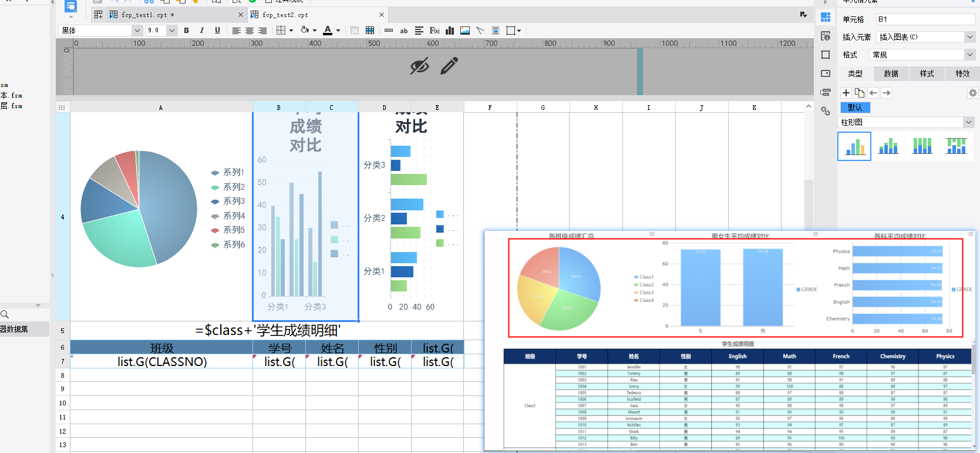Click the 单元格 B1 input field
Image resolution: width=980 pixels, height=453 pixels.
click(x=925, y=19)
